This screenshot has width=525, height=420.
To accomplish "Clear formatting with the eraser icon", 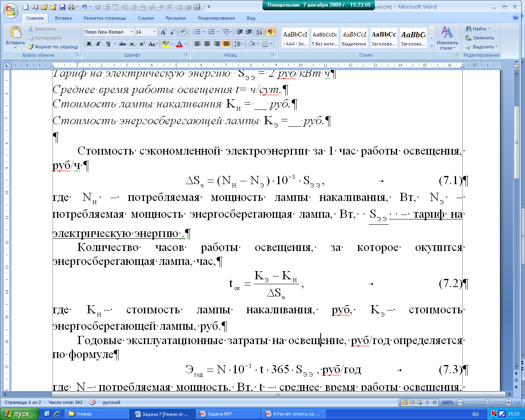I will (183, 32).
